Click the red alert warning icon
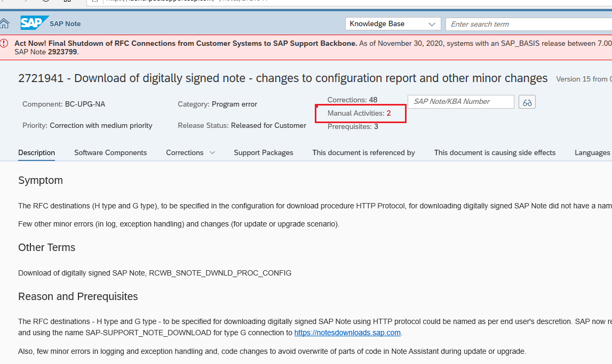612x364 pixels. [x=4, y=43]
